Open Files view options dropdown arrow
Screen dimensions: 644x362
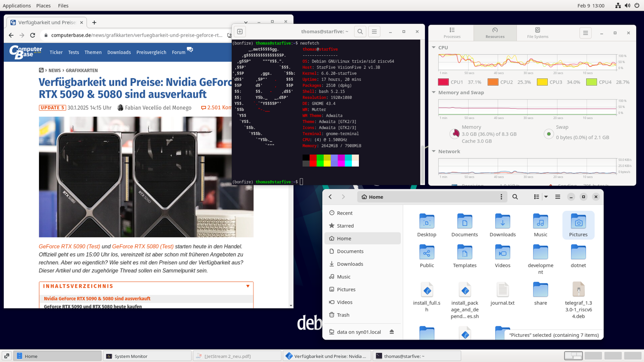tap(546, 197)
